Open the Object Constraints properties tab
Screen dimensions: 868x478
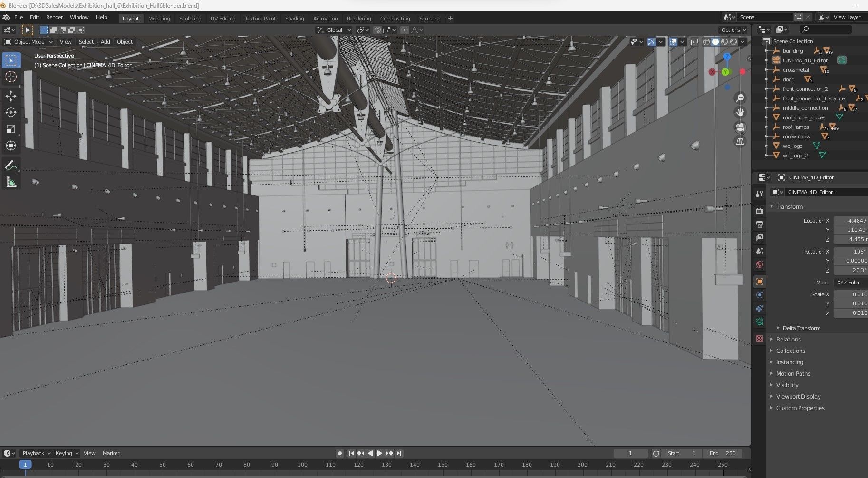pyautogui.click(x=760, y=308)
